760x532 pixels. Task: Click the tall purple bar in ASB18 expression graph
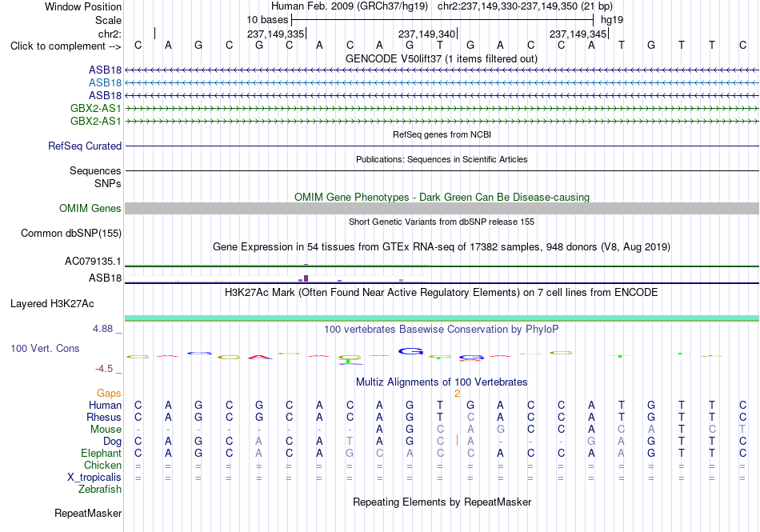[x=306, y=278]
